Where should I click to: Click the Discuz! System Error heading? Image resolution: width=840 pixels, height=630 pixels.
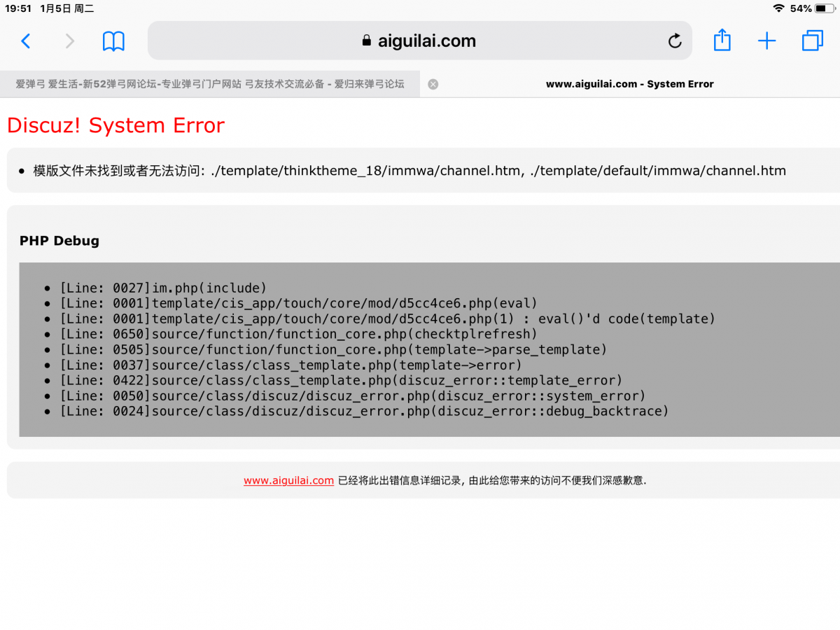pos(115,125)
